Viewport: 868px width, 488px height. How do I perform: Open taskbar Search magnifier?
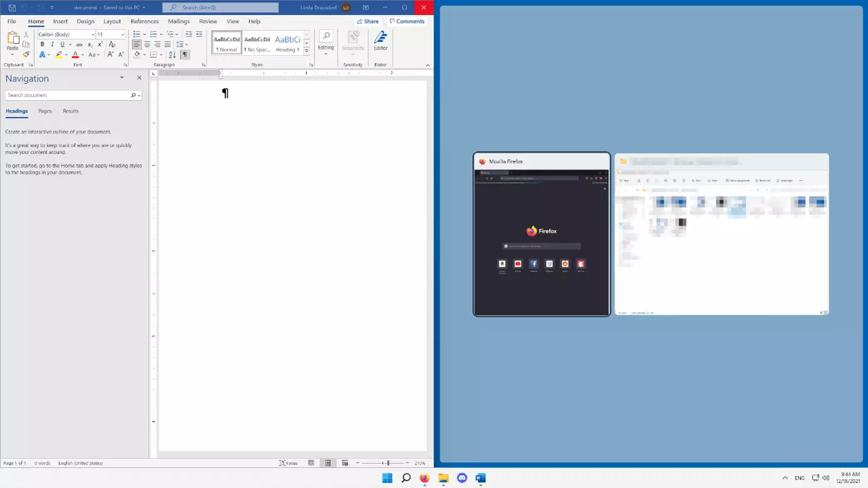(x=406, y=478)
